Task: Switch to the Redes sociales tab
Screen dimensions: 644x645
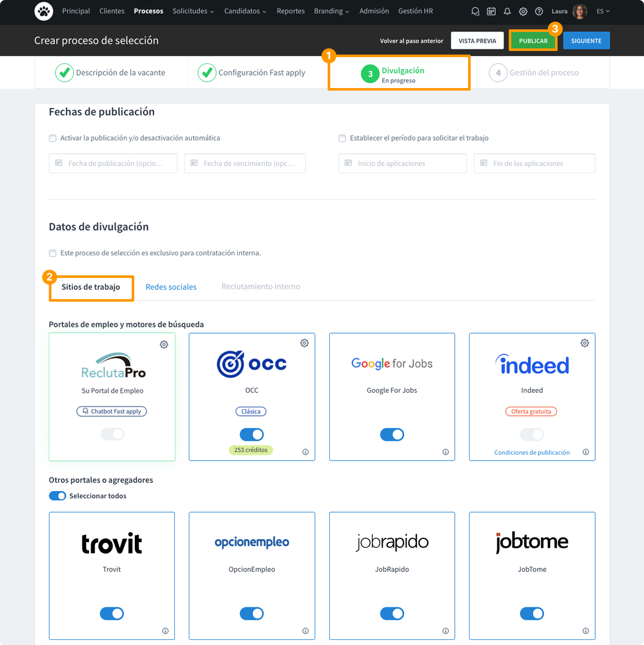Action: [x=171, y=287]
